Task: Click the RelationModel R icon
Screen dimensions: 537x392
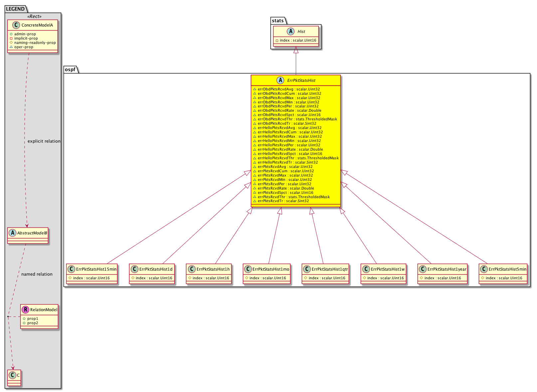Action: coord(25,310)
